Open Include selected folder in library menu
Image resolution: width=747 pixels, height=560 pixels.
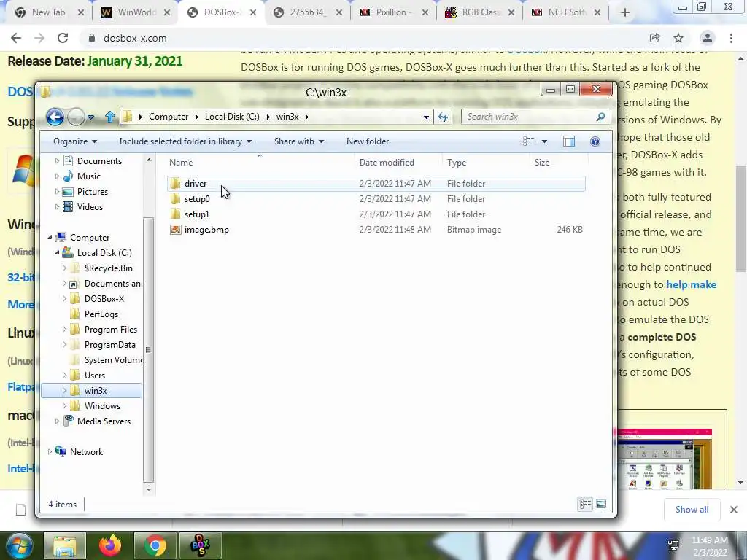pos(185,141)
